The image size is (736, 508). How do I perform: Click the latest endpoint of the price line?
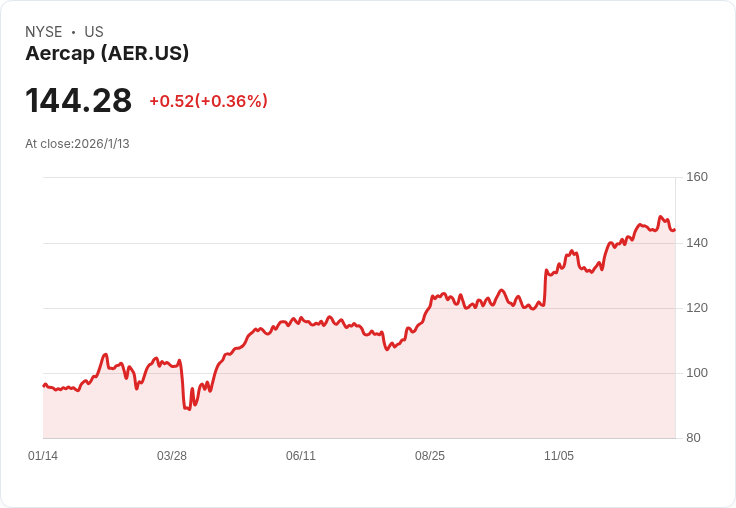[675, 230]
